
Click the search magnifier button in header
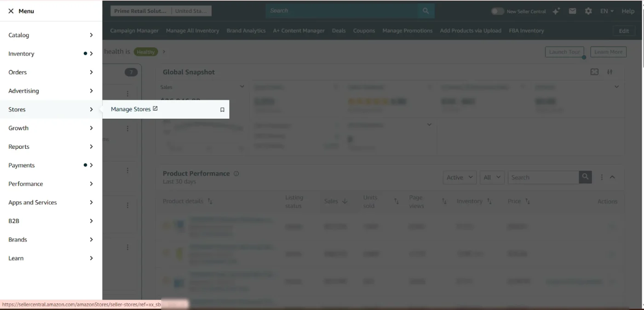click(426, 11)
